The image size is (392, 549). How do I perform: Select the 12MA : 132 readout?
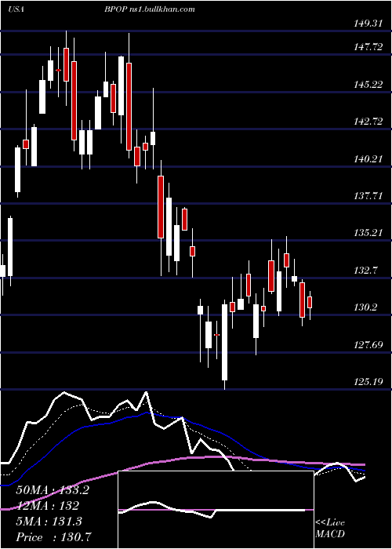[47, 506]
